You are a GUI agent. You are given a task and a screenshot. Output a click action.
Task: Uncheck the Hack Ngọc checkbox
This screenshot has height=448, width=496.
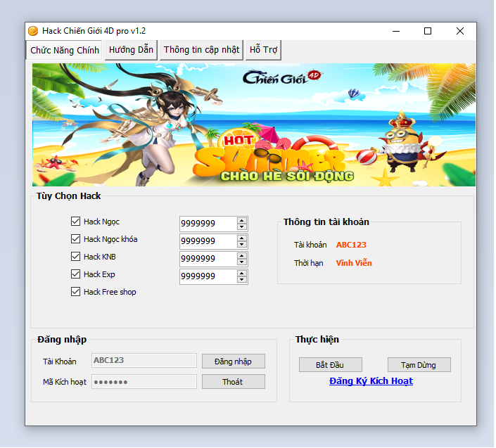(x=76, y=222)
